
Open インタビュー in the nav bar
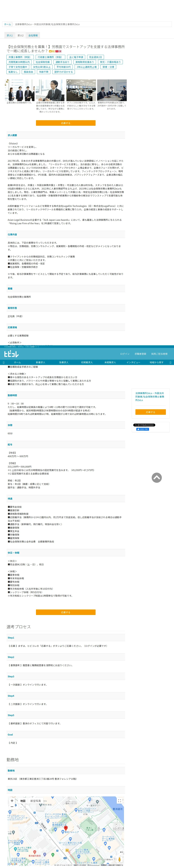133,362
